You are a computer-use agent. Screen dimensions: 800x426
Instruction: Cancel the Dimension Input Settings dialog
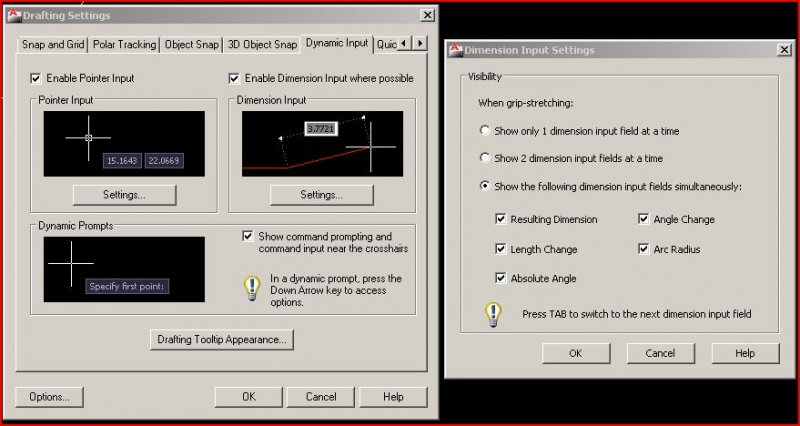pos(661,353)
